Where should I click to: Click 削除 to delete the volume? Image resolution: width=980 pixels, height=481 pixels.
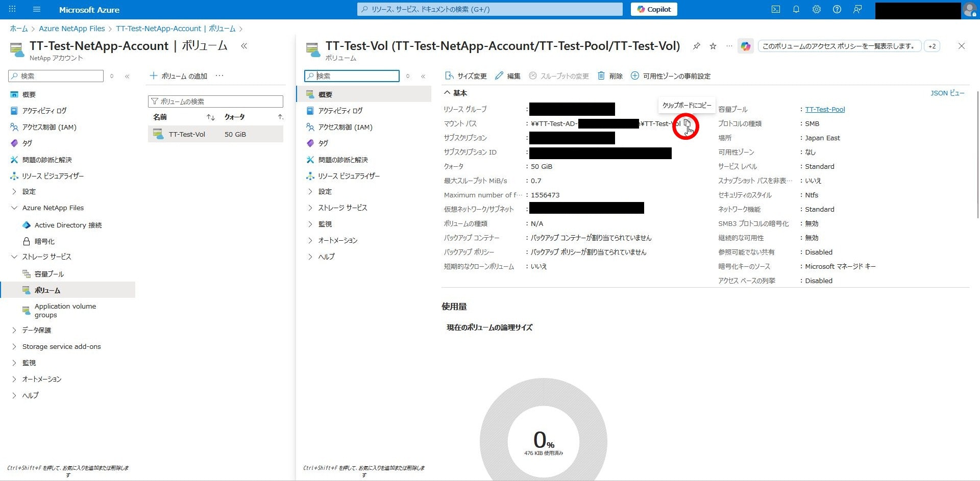coord(610,76)
